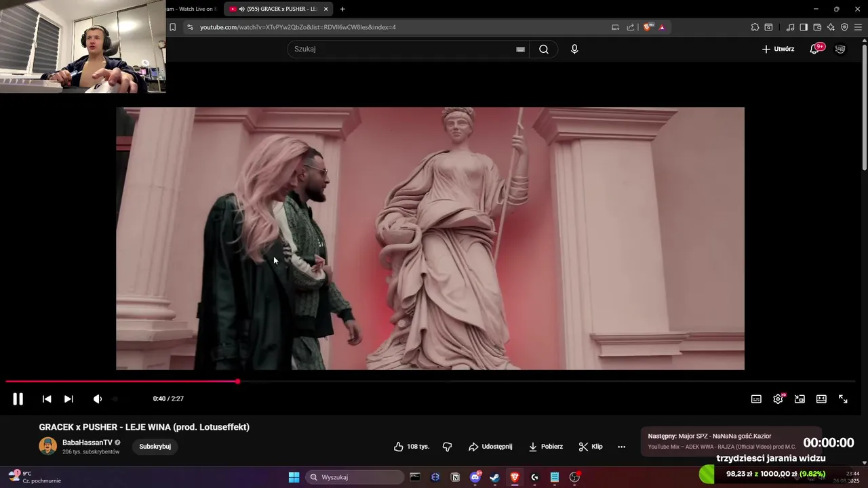Image resolution: width=868 pixels, height=488 pixels.
Task: Toggle subtitles on the player
Action: [756, 399]
